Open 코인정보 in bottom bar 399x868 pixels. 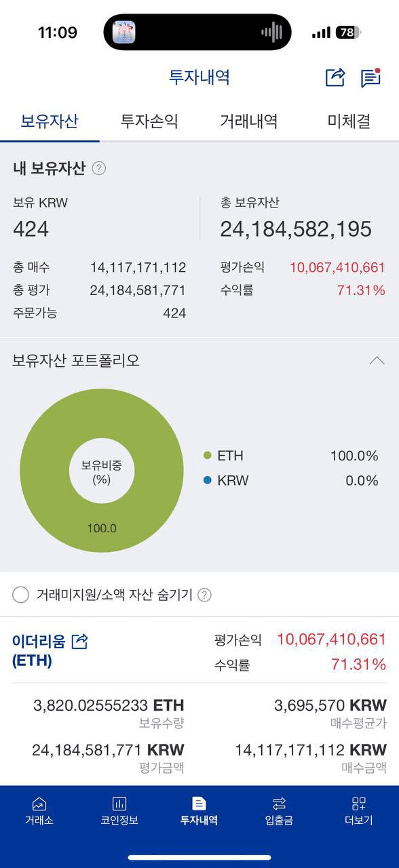(119, 811)
